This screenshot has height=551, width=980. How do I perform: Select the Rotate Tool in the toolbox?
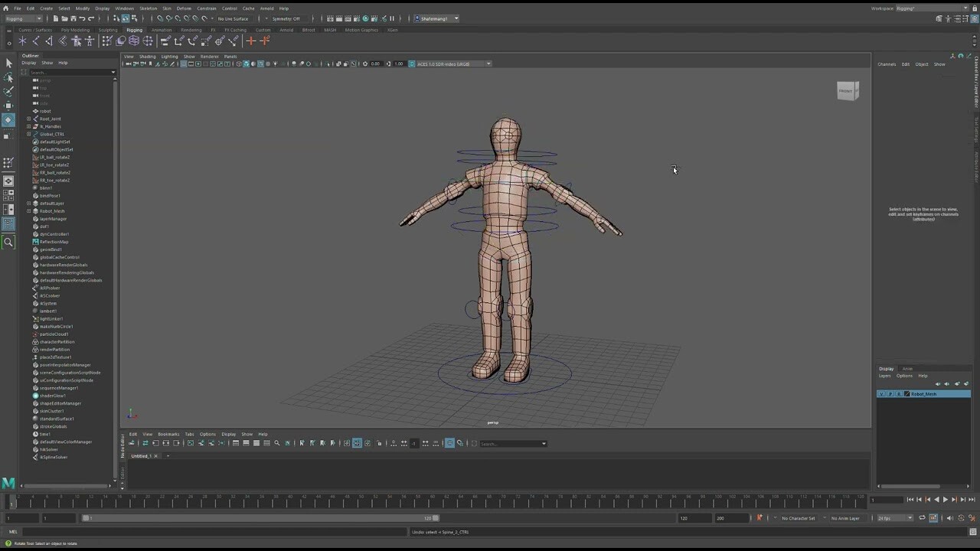point(9,119)
